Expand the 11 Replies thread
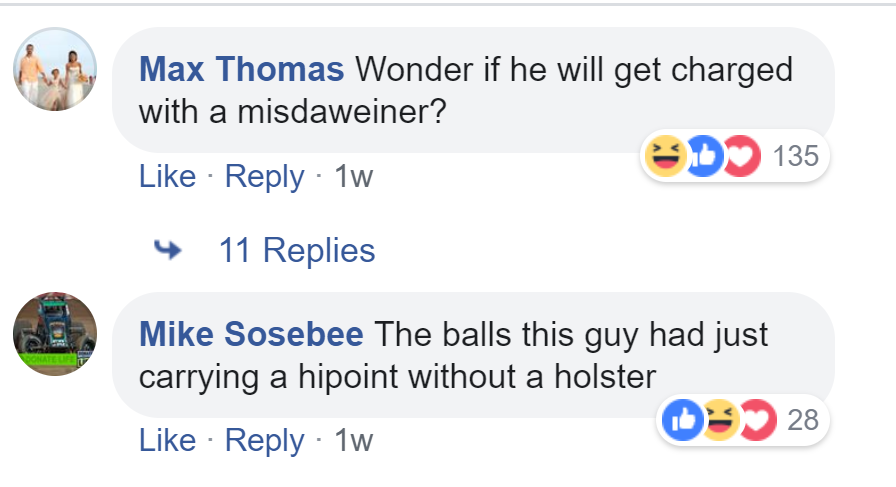This screenshot has height=487, width=896. click(297, 250)
